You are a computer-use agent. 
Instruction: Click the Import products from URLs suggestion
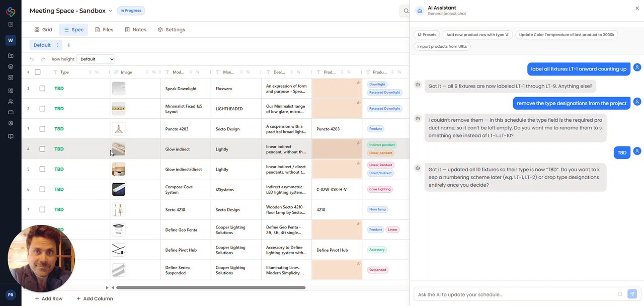pyautogui.click(x=442, y=46)
